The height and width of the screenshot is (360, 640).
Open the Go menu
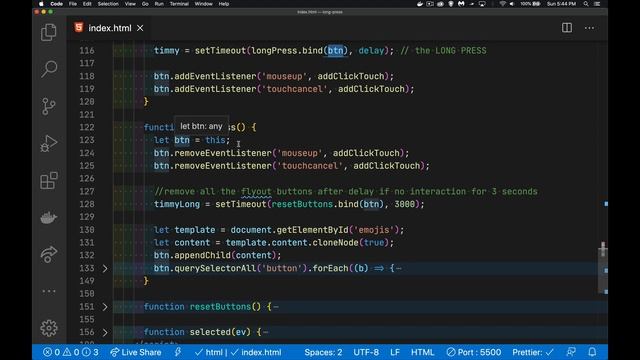pos(145,4)
